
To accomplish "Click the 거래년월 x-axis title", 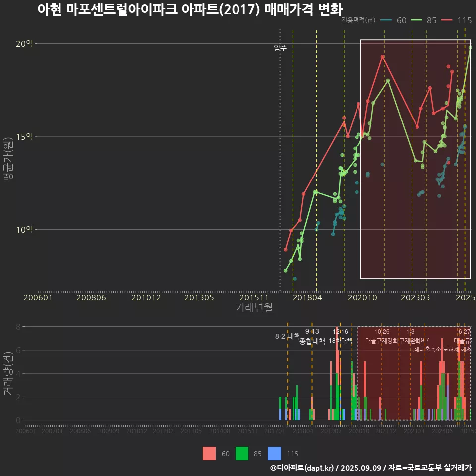I will pyautogui.click(x=254, y=307).
